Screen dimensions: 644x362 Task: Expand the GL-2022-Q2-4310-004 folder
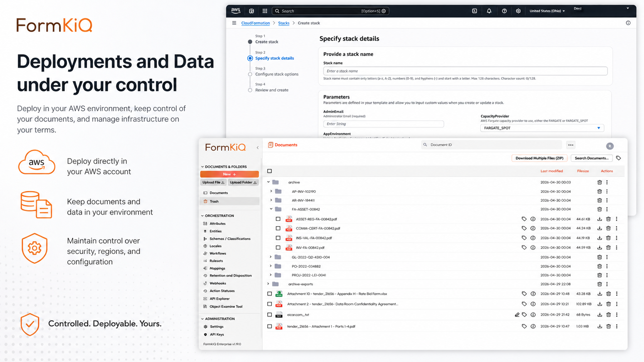coord(271,257)
